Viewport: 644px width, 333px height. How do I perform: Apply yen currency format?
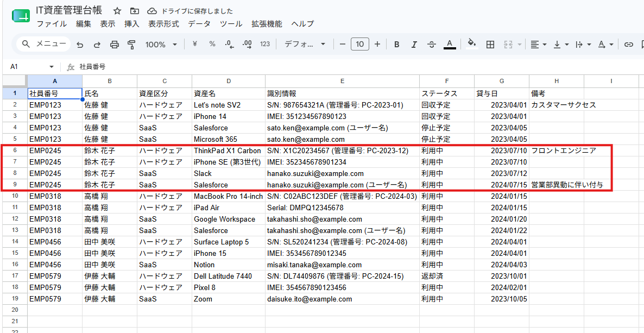(x=195, y=44)
